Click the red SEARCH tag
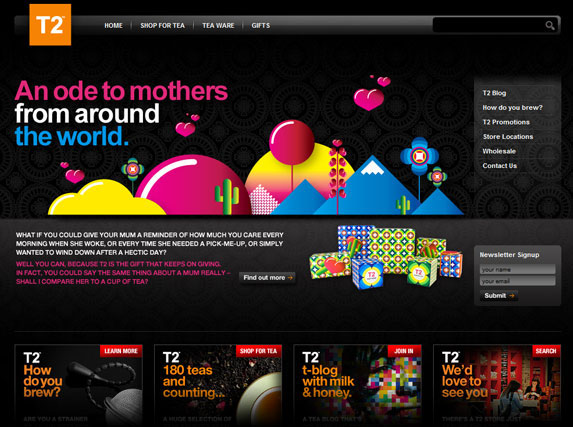Screen dimensions: 573x427 coord(546,351)
